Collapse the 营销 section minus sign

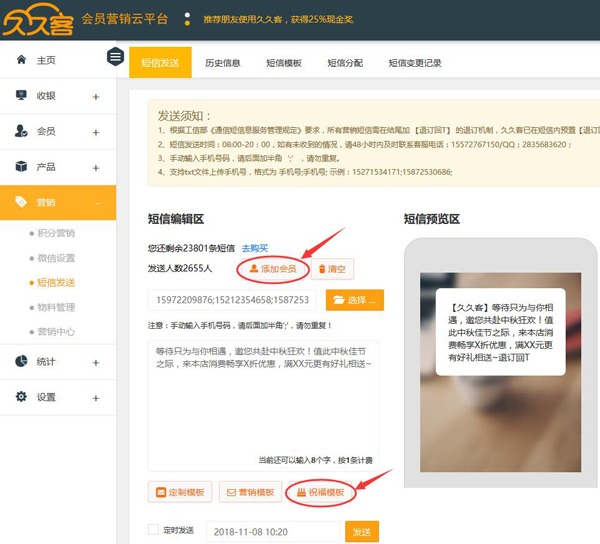tap(97, 203)
